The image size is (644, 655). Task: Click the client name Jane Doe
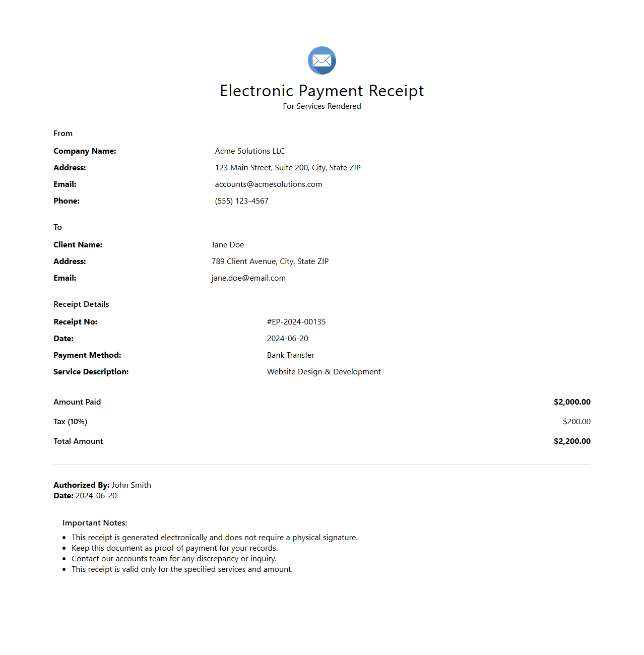[x=228, y=245]
